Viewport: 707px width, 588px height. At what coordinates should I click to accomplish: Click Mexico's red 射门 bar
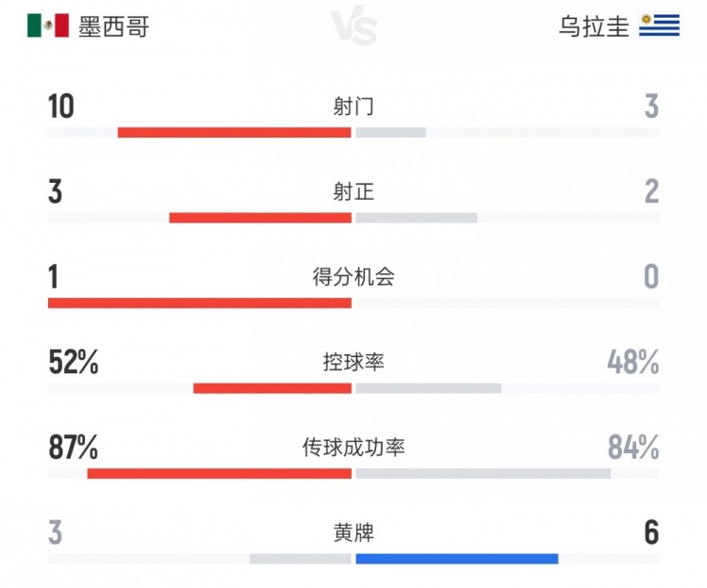234,133
